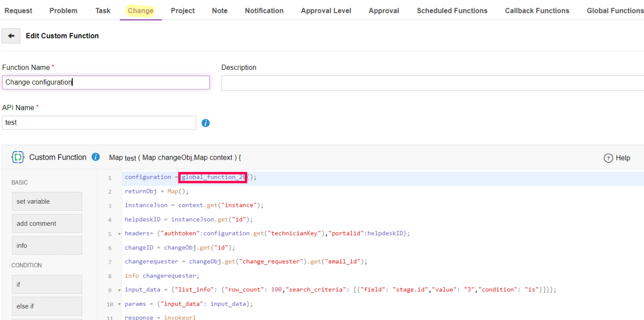This screenshot has width=644, height=320.
Task: Collapse the code fold arrow on line 9
Action: tap(119, 290)
